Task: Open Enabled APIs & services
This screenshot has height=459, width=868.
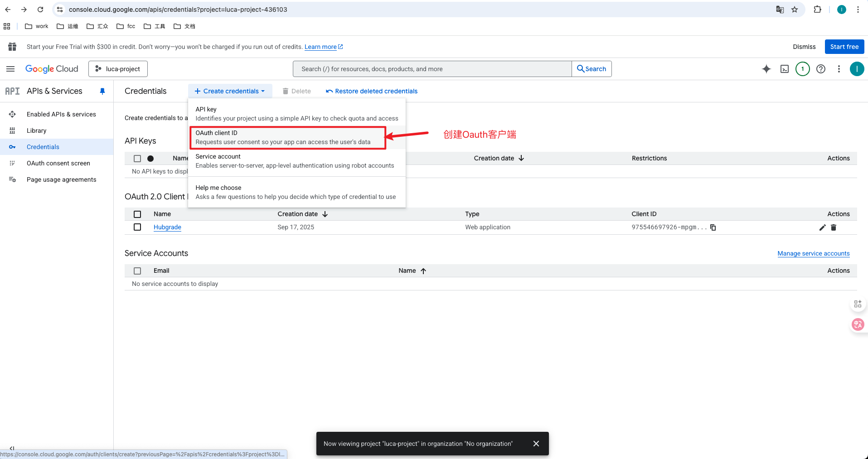Action: (x=61, y=114)
